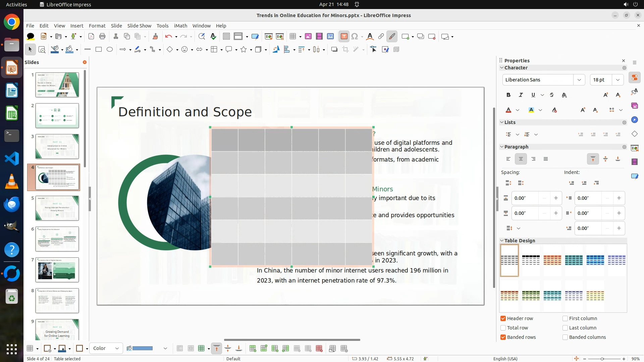Enable the First column checkbox

[x=565, y=318]
